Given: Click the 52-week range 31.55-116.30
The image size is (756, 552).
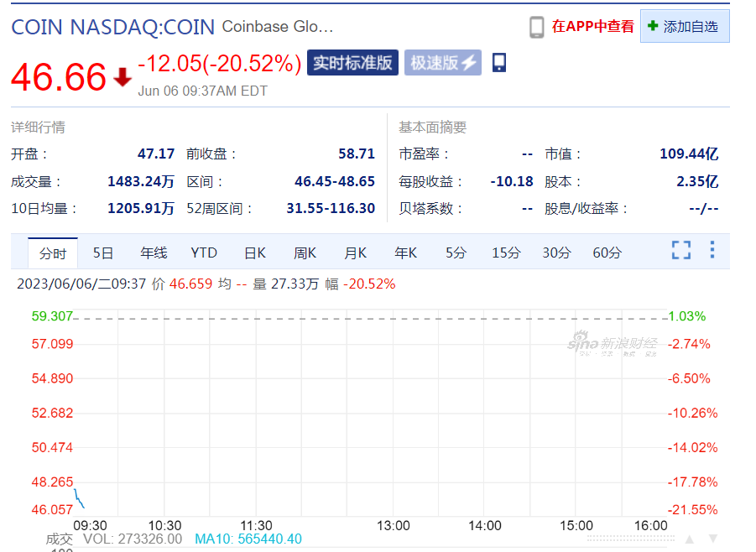Looking at the screenshot, I should [331, 208].
